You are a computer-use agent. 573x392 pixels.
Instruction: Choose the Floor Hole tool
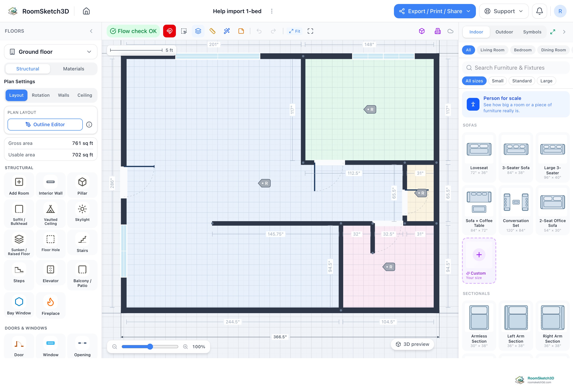pos(51,244)
